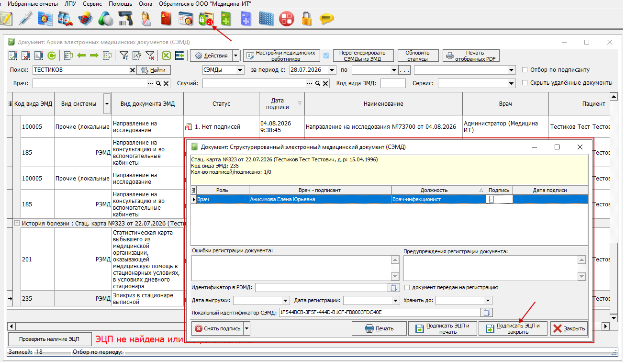
Task: Toggle Скрыть удалённые документы checkbox
Action: coord(525,83)
